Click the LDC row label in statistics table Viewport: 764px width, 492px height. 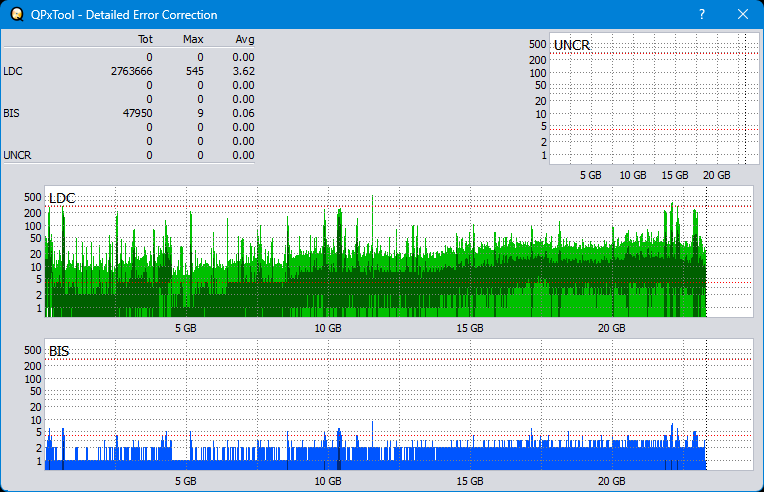pos(13,71)
